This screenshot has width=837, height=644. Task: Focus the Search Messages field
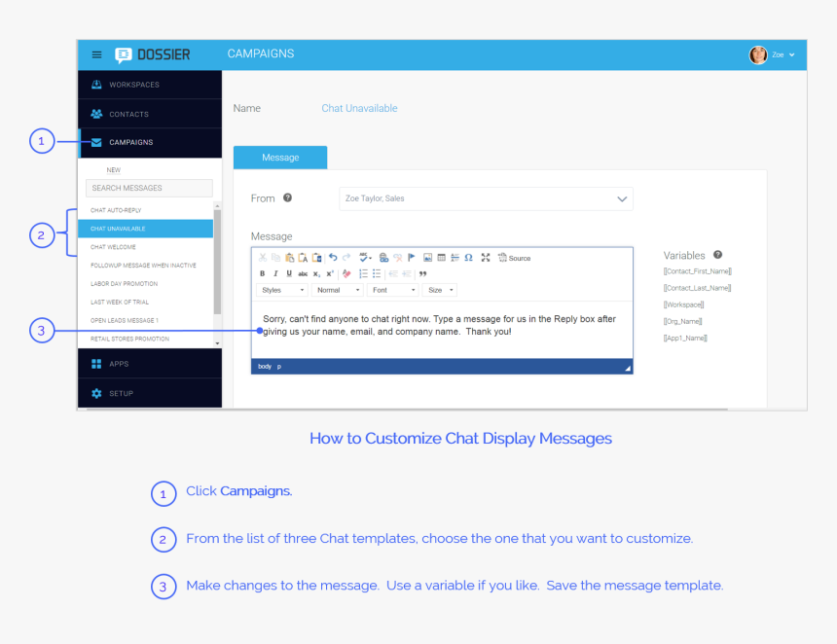149,188
